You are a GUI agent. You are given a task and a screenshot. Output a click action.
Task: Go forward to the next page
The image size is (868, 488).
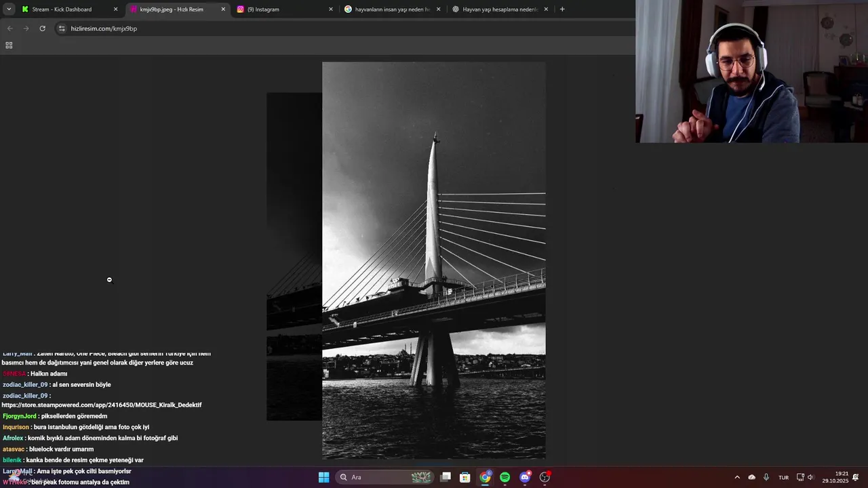click(x=26, y=28)
